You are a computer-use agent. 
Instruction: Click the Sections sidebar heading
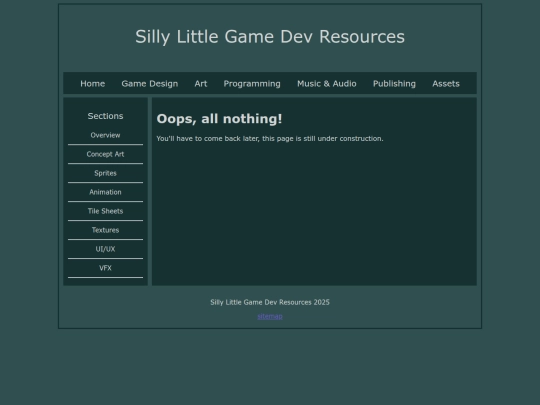105,116
